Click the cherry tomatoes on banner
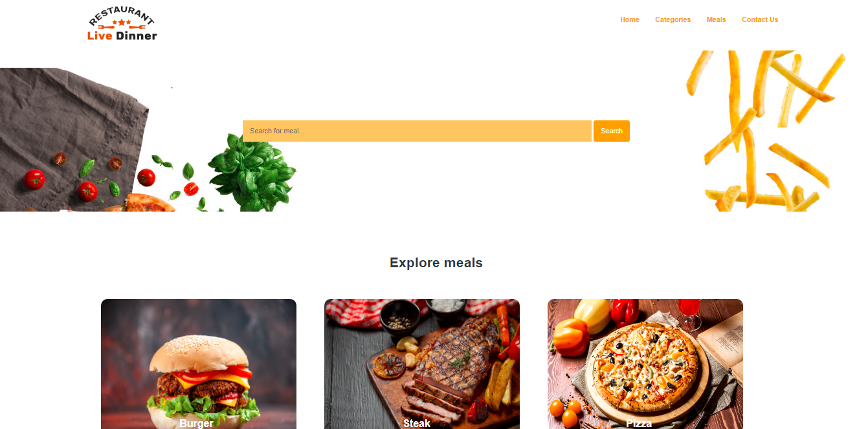Image resolution: width=868 pixels, height=429 pixels. 35,179
